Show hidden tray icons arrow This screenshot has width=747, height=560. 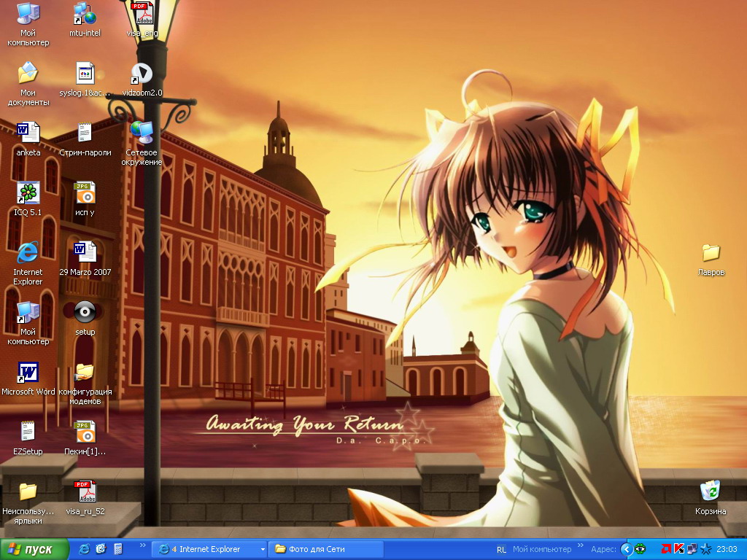627,550
